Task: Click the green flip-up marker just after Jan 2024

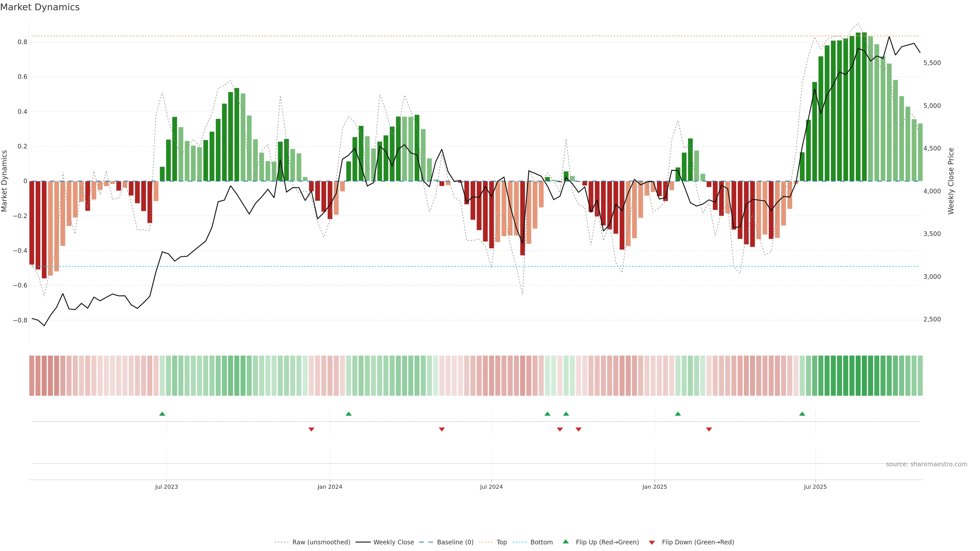Action: tap(348, 414)
